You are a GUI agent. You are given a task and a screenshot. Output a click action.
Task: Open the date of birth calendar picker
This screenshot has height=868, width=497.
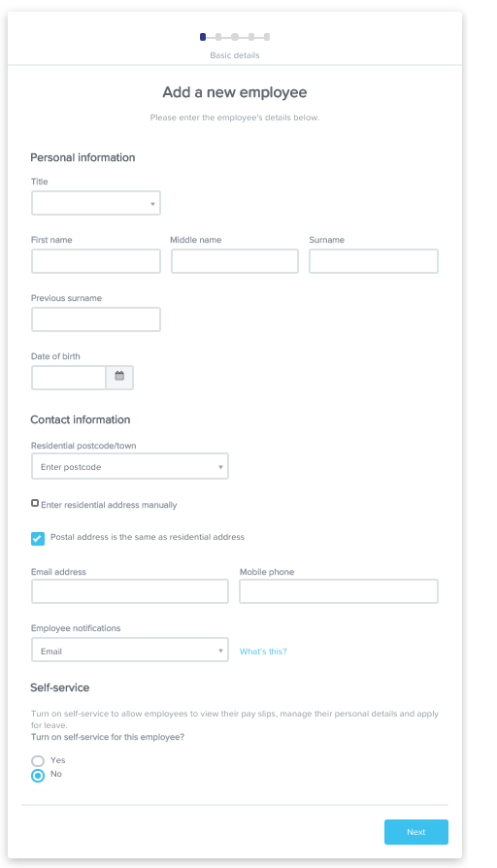[119, 377]
